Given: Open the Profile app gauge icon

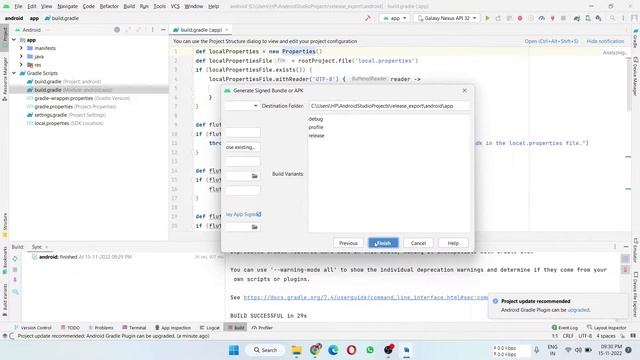Looking at the screenshot, I should 542,18.
